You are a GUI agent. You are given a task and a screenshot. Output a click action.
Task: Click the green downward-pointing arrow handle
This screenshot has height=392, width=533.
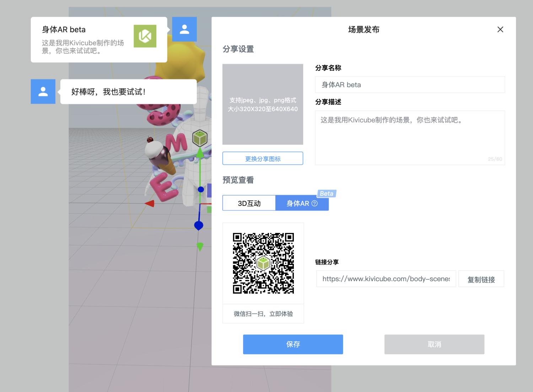(200, 246)
